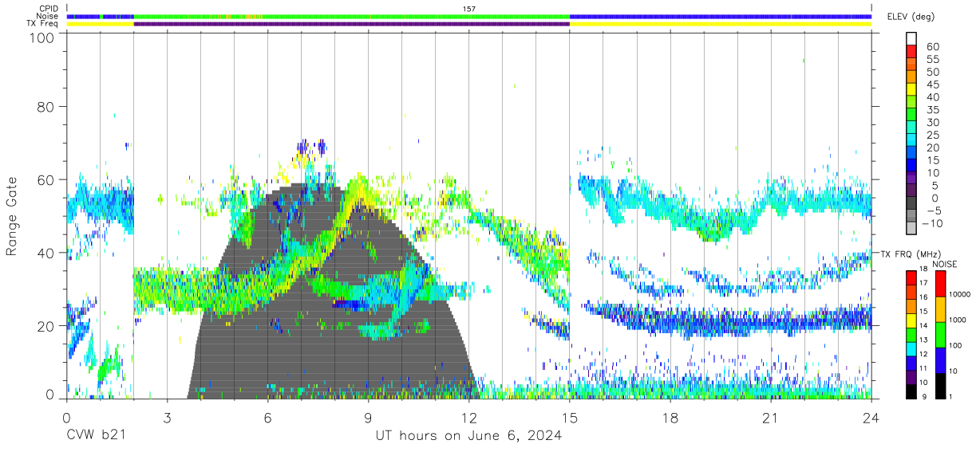Click the 45 label on the ELEV colorbar
Screen dimensions: 980x452
click(x=931, y=85)
